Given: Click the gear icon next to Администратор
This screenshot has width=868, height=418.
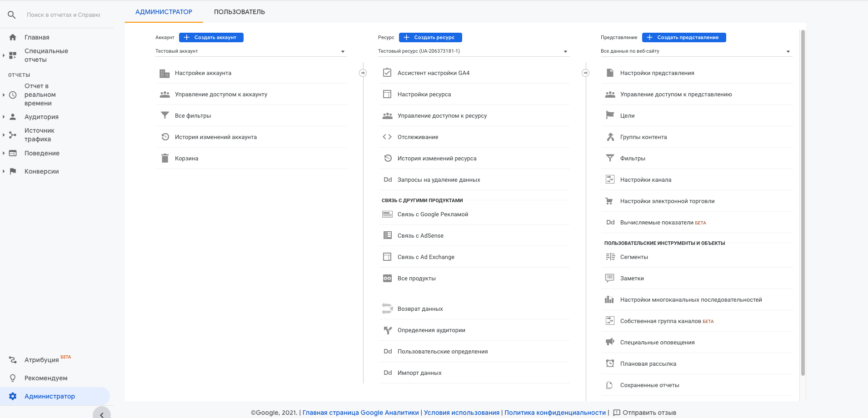Looking at the screenshot, I should [13, 396].
